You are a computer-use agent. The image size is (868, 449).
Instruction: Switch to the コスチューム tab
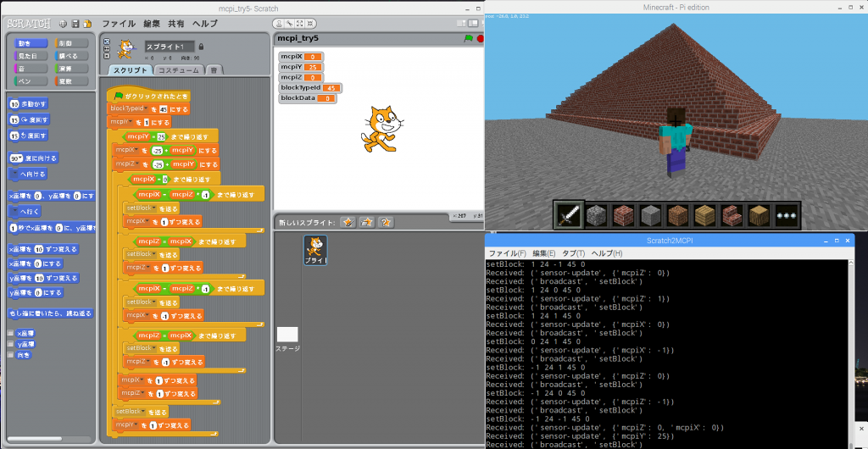180,70
